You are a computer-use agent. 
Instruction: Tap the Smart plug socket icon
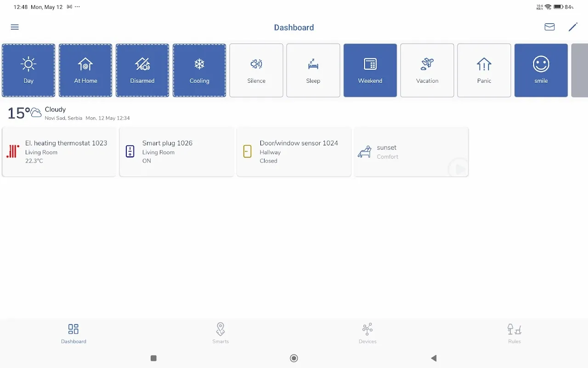(130, 151)
